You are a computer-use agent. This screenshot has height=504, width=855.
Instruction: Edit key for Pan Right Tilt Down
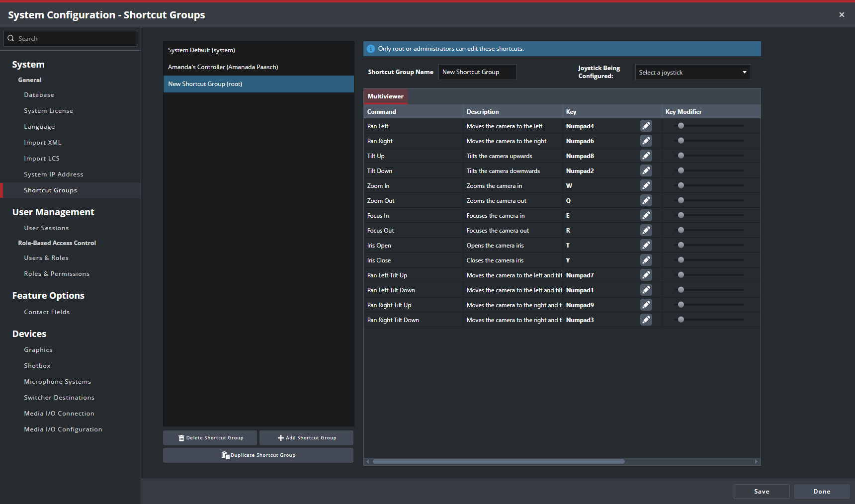(646, 320)
